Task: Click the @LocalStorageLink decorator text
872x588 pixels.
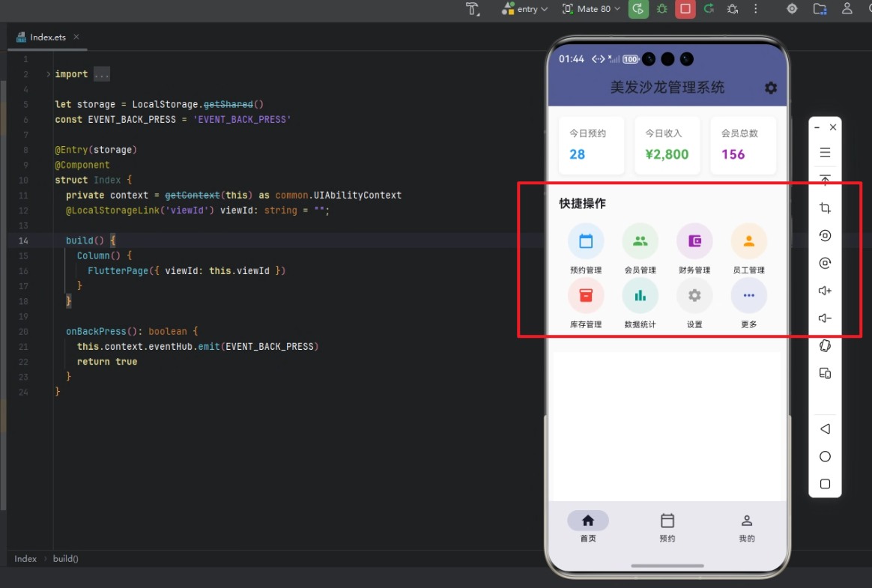Action: (x=112, y=210)
